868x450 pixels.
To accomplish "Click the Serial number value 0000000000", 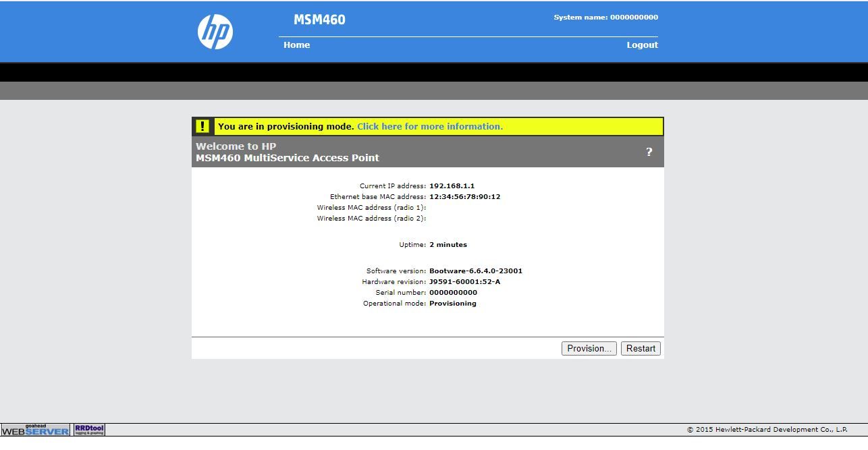I will point(453,293).
